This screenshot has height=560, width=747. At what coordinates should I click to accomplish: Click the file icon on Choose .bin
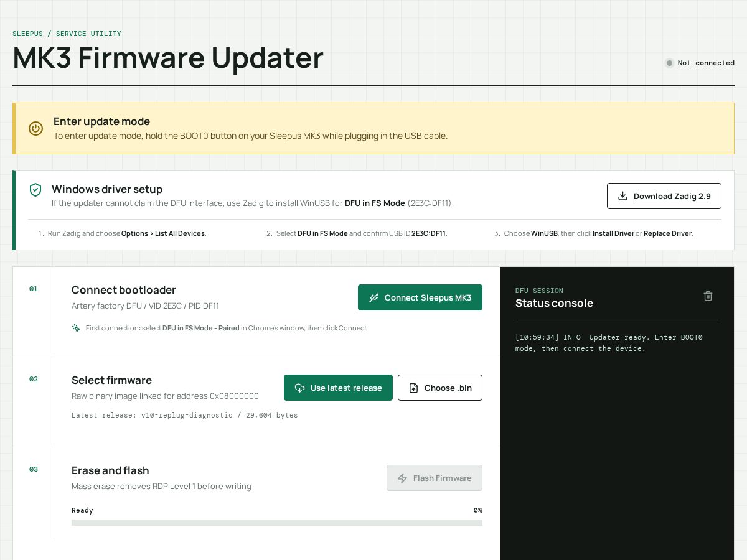click(413, 388)
